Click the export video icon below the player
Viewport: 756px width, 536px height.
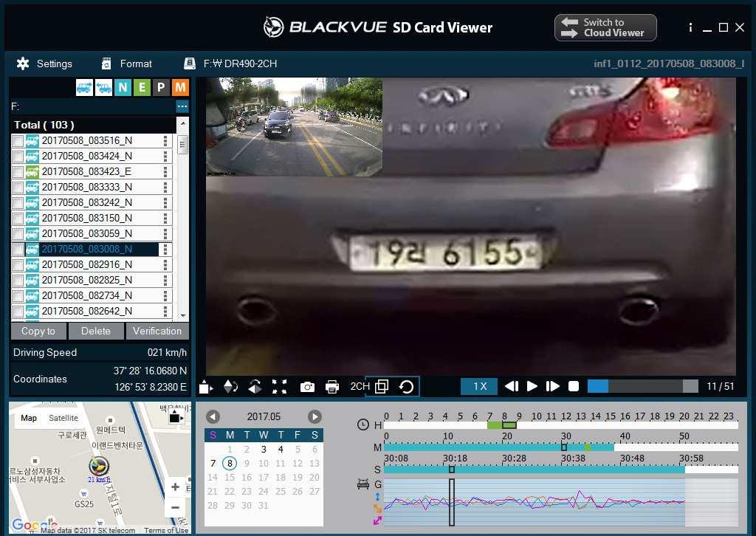coord(206,387)
